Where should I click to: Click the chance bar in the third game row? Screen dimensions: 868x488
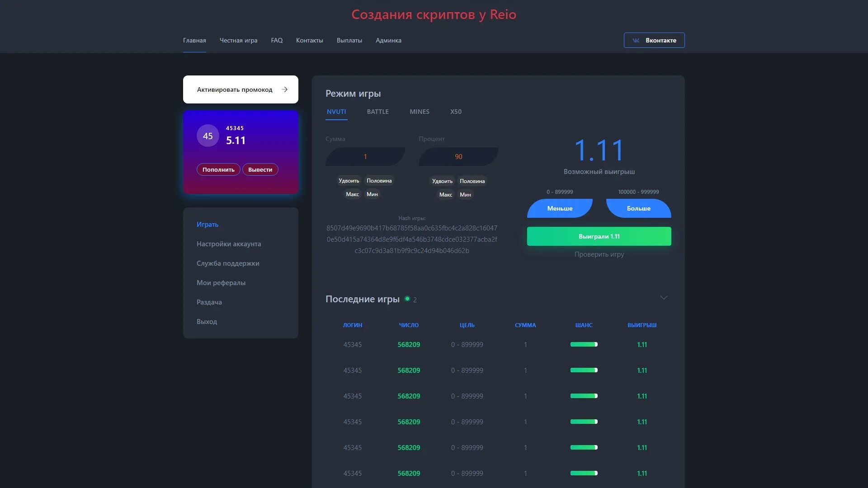click(584, 396)
